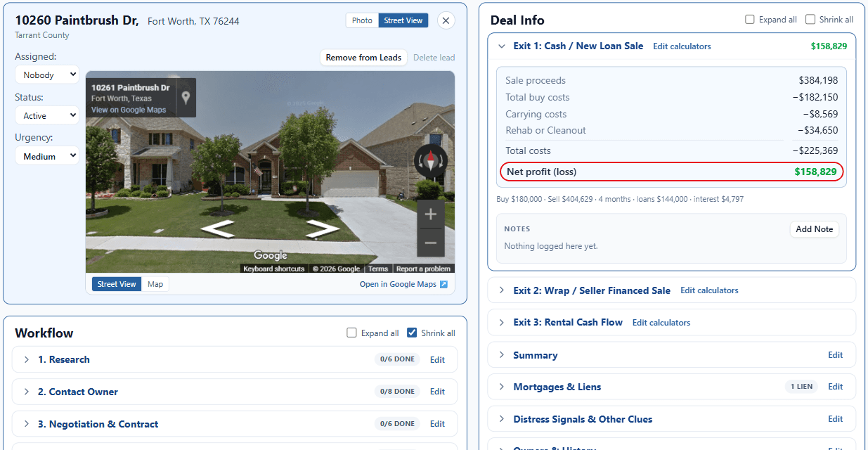Click the map pin icon in address card

[x=186, y=98]
